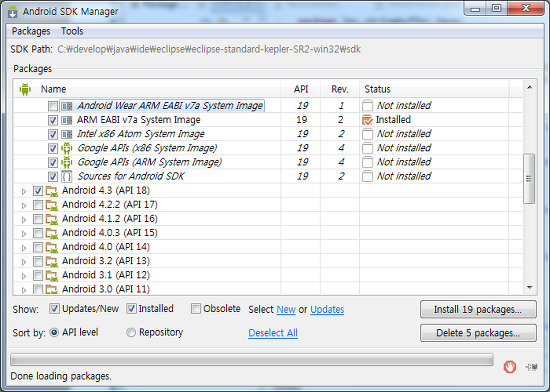Click the Status column header
The width and height of the screenshot is (550, 392).
tap(434, 89)
